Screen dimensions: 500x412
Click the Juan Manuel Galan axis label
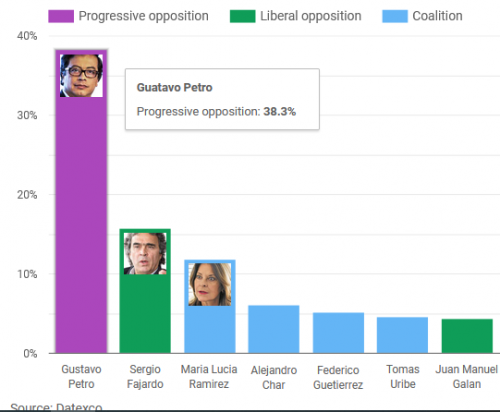[x=467, y=377]
